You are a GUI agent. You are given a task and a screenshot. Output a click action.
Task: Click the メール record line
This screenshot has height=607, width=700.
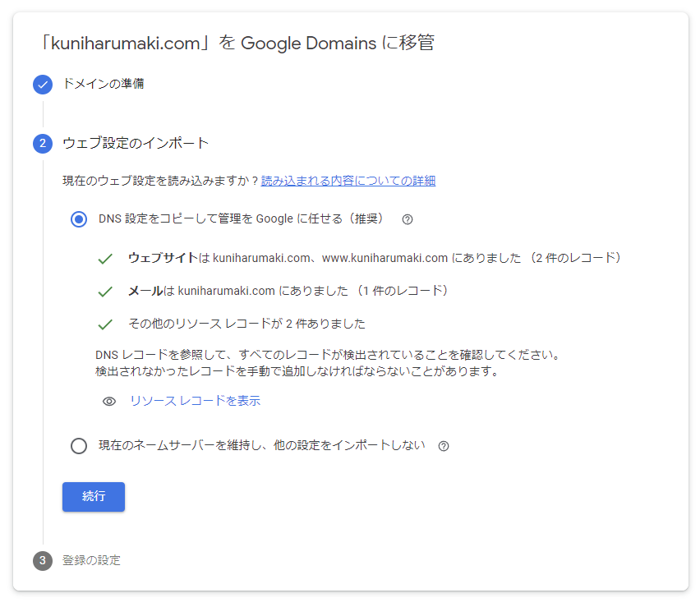point(288,291)
